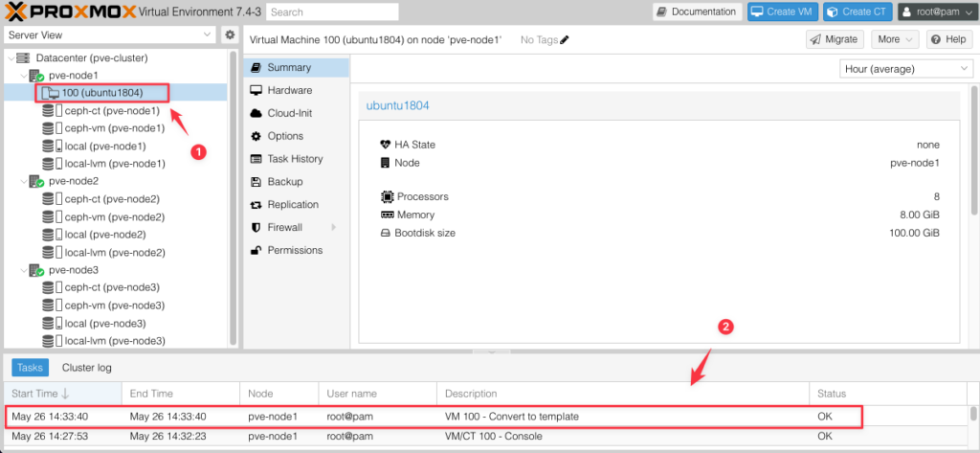Sort tasks by Description column
The image size is (980, 453).
pyautogui.click(x=623, y=394)
